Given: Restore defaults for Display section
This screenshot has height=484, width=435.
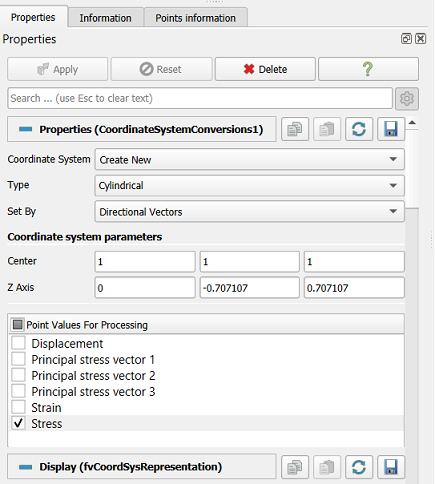Looking at the screenshot, I should pyautogui.click(x=359, y=467).
